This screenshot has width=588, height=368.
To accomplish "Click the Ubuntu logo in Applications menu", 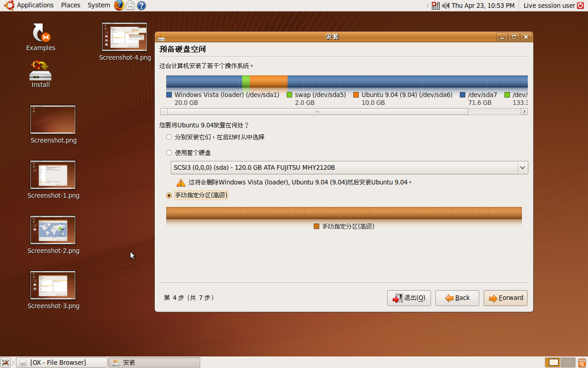I will tap(9, 5).
